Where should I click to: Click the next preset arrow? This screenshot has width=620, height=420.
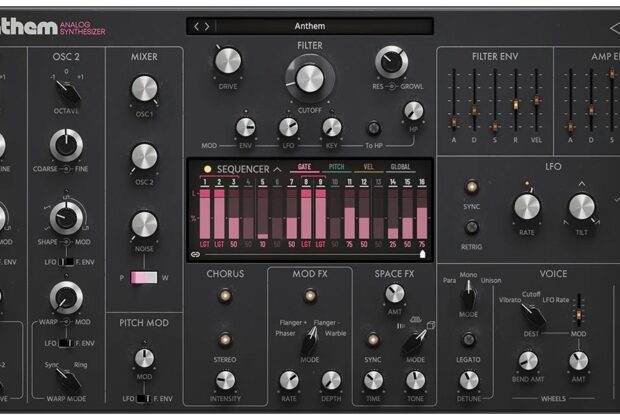click(207, 26)
